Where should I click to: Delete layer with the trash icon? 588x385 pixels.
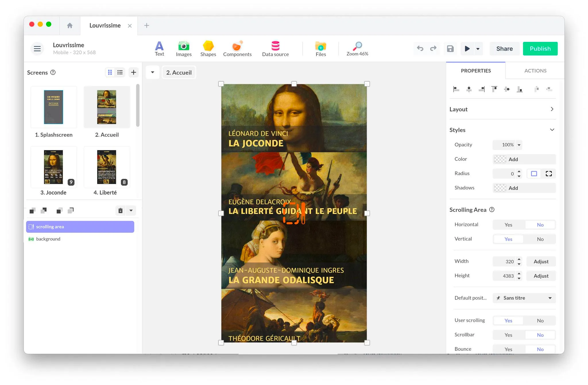(121, 211)
